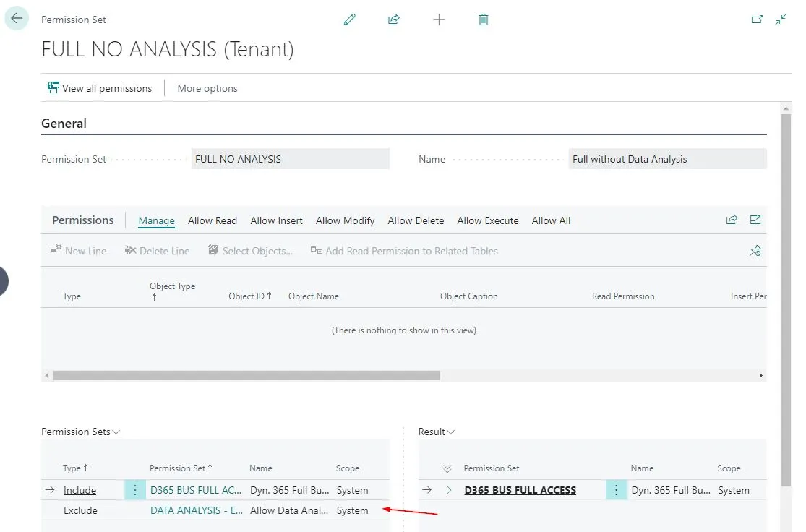Click Read Permission column header
806x532 pixels.
[x=623, y=296]
